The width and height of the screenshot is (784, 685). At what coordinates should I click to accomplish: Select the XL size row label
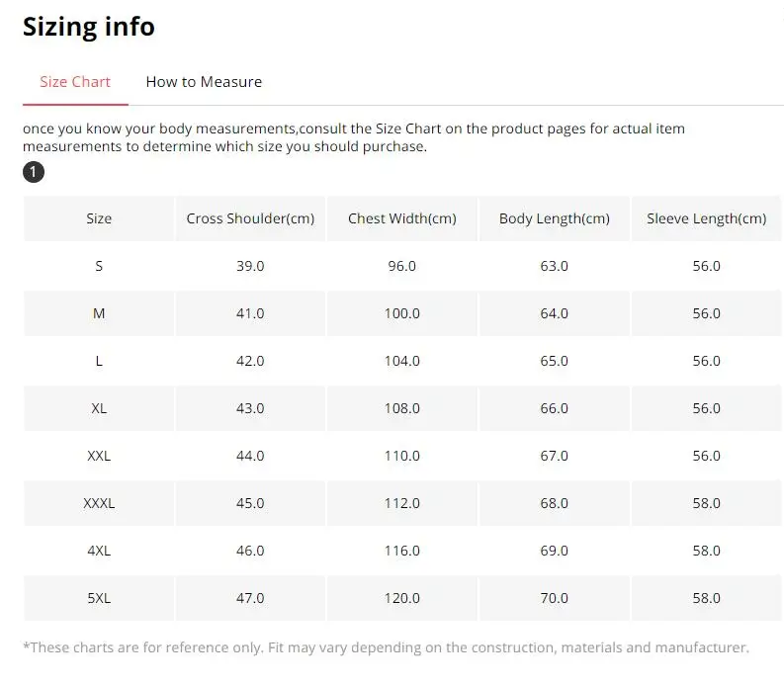click(99, 408)
